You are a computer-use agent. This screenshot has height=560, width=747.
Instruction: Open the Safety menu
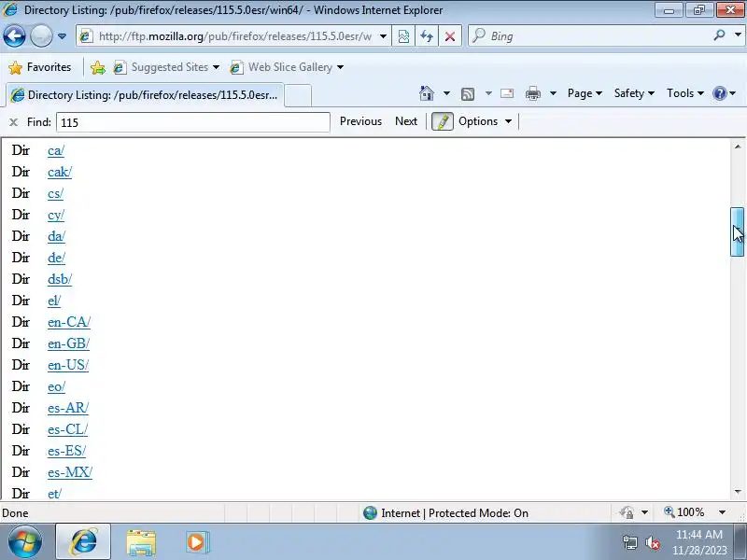coord(634,93)
